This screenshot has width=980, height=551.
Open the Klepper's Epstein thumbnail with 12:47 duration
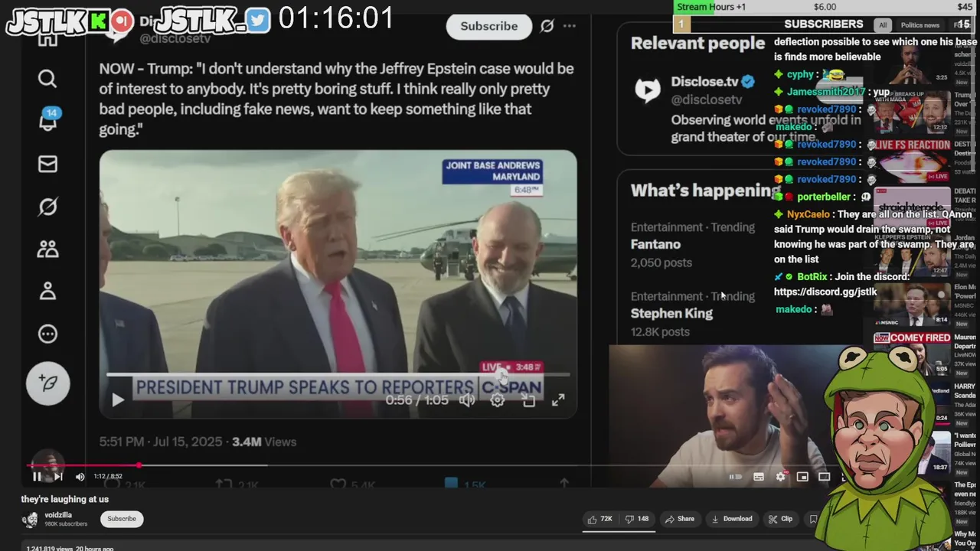tap(912, 256)
